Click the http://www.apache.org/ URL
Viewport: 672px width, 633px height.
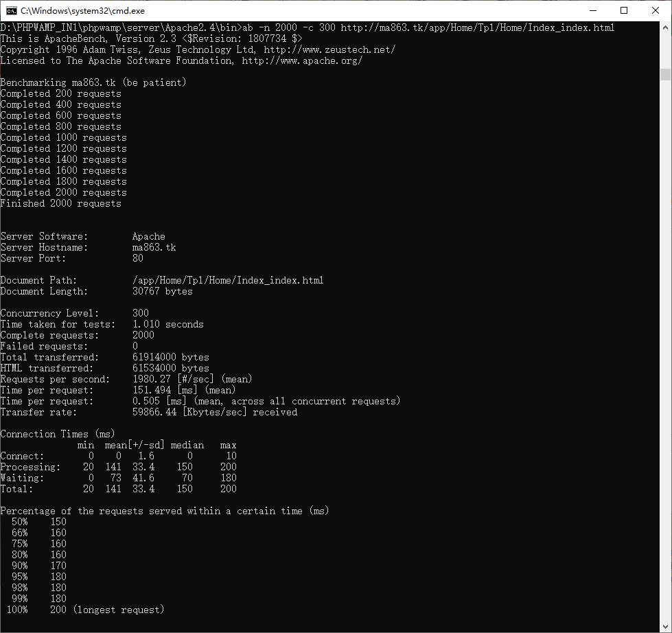302,60
